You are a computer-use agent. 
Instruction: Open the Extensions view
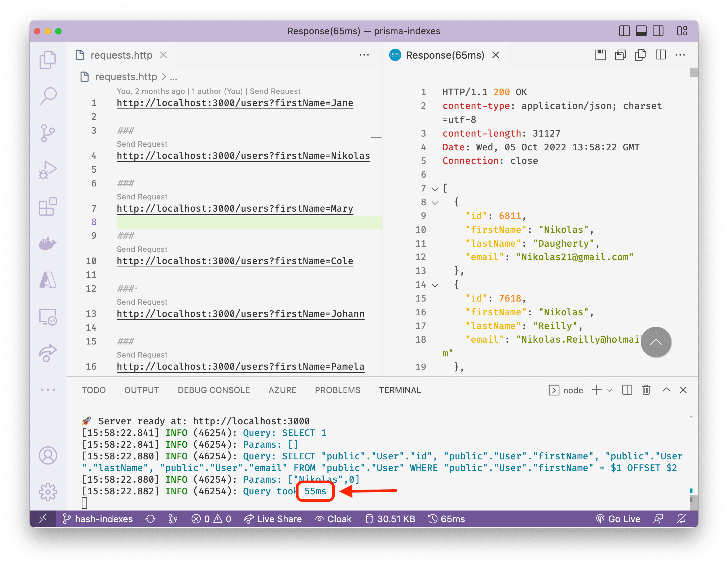(48, 206)
